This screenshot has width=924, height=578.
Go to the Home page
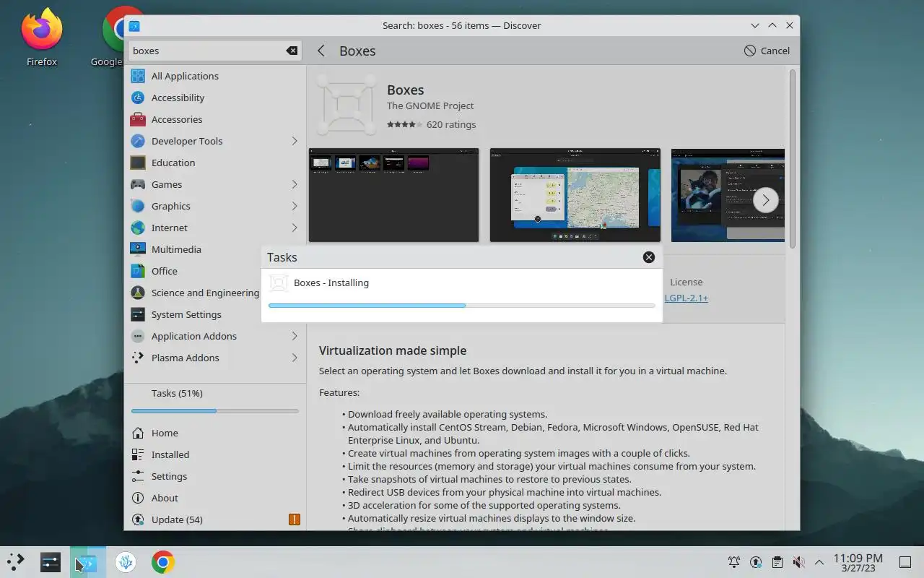[215, 433]
